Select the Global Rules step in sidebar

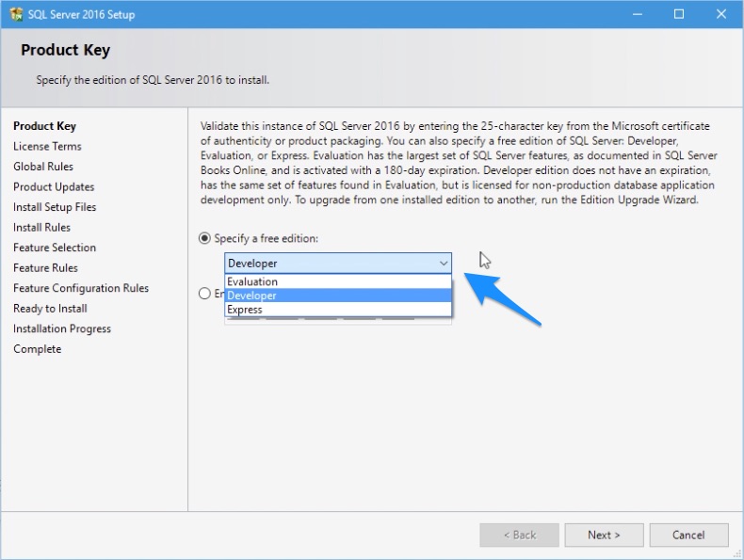point(43,167)
